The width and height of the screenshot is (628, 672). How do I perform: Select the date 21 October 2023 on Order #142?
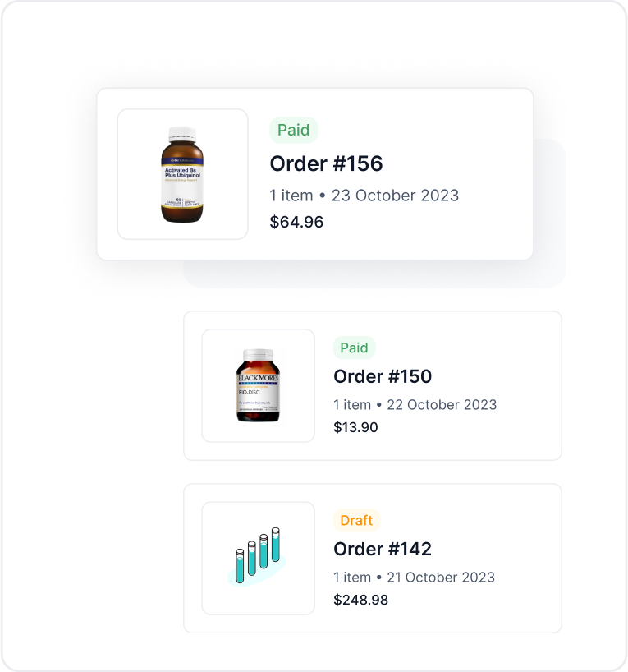pos(442,578)
